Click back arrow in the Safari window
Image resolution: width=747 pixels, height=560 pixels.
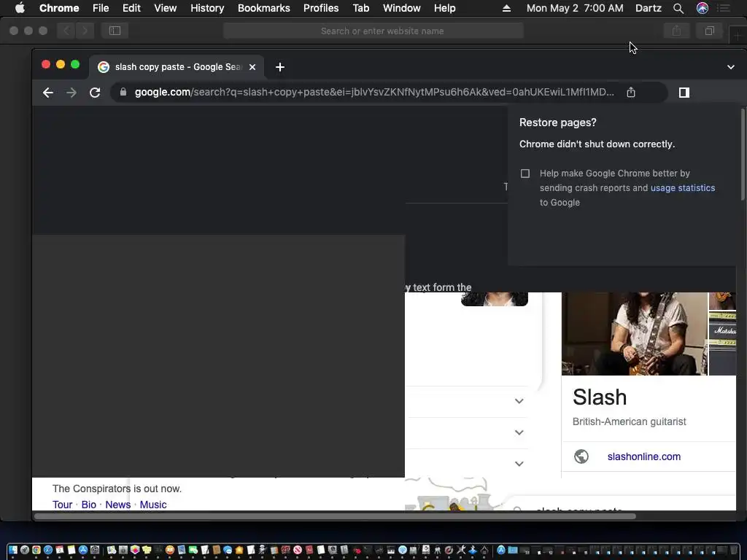pyautogui.click(x=66, y=31)
